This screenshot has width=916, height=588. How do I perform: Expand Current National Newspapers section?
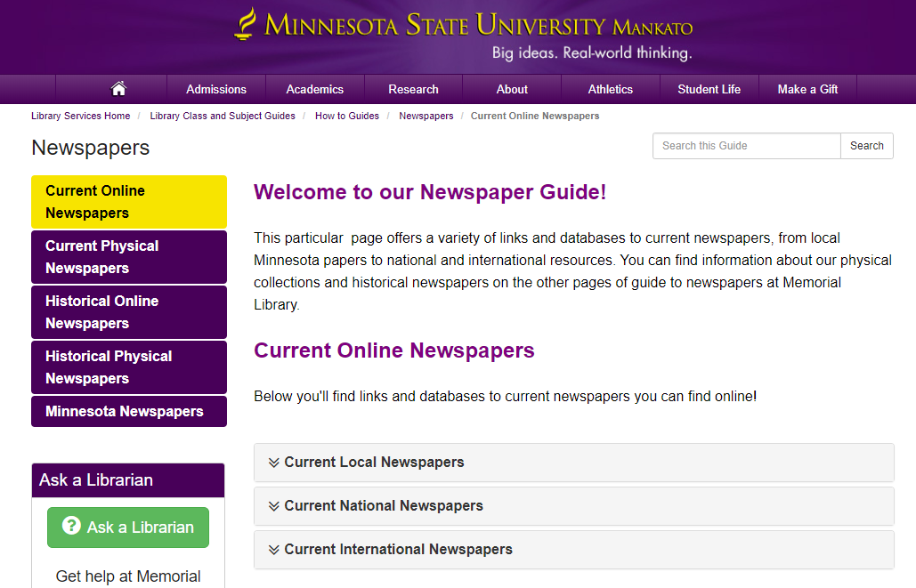click(x=383, y=505)
